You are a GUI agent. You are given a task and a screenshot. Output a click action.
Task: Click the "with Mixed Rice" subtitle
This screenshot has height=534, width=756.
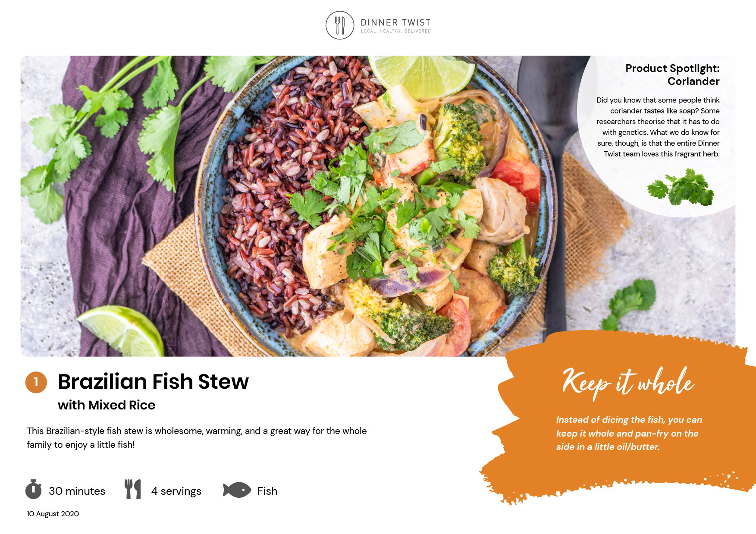[x=107, y=405]
